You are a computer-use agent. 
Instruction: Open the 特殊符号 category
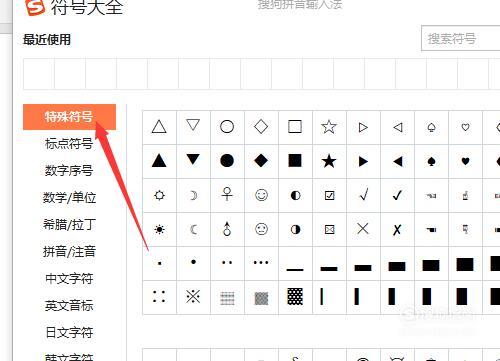tap(69, 117)
